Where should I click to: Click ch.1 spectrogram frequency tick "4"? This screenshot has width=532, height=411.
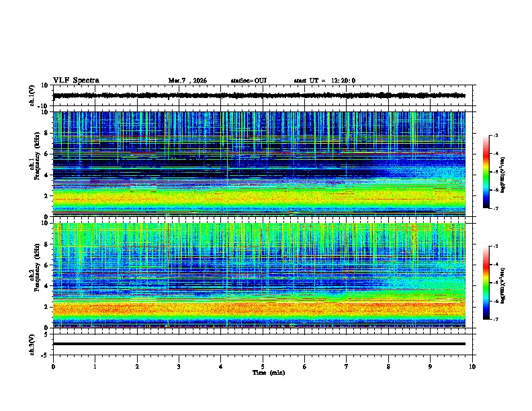pos(46,175)
